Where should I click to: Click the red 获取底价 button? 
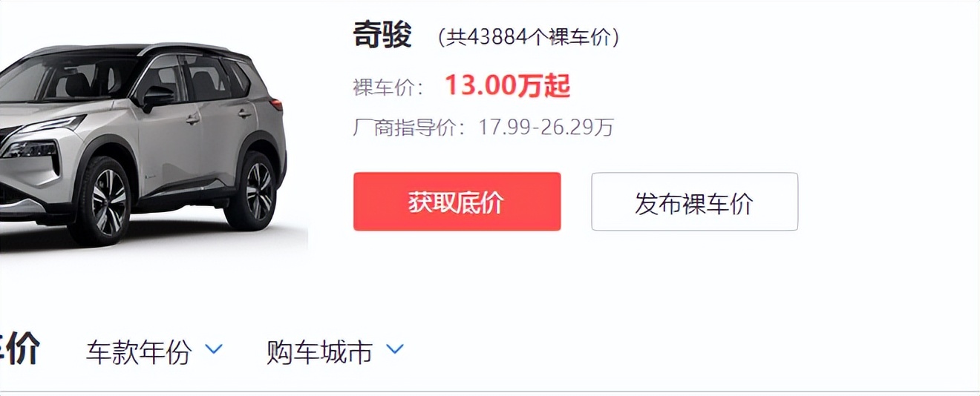pyautogui.click(x=457, y=202)
